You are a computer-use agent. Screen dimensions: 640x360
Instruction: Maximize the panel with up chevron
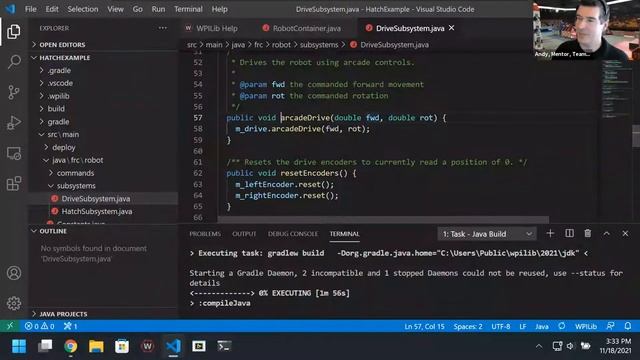[607, 233]
